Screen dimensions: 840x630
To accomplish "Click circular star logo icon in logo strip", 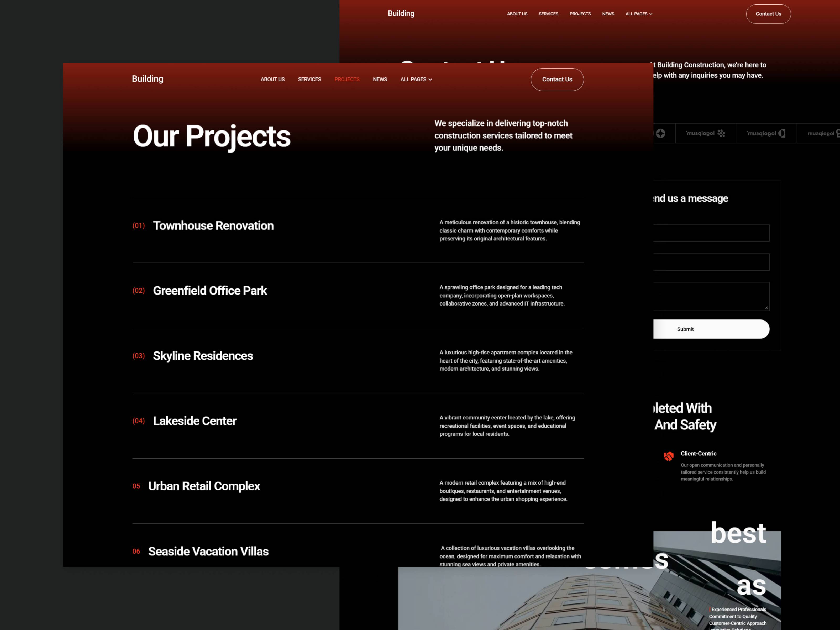I will coord(660,133).
